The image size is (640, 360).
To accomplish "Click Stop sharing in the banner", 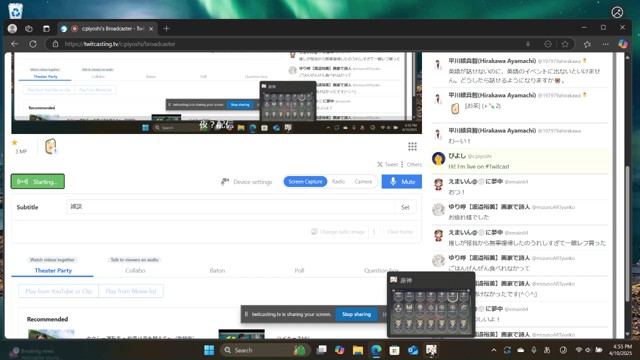I will pos(356,314).
